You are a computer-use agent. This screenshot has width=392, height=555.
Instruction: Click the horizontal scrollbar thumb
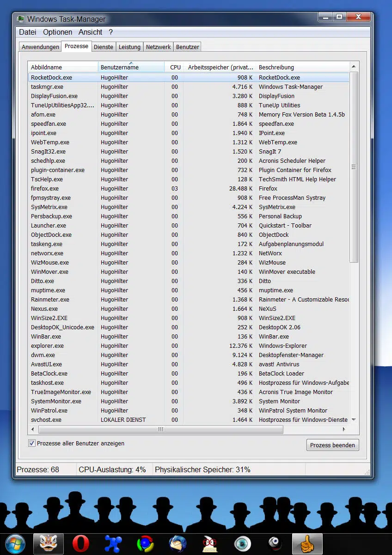161,429
